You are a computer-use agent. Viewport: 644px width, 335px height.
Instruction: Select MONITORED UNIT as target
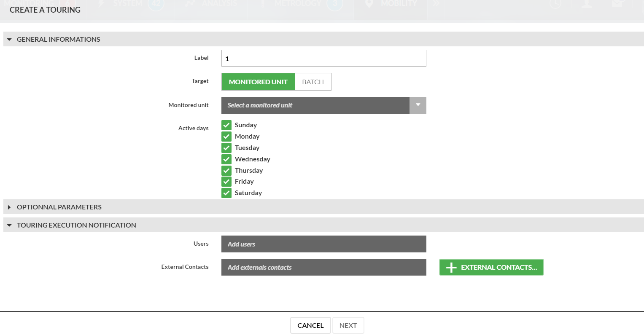(258, 82)
